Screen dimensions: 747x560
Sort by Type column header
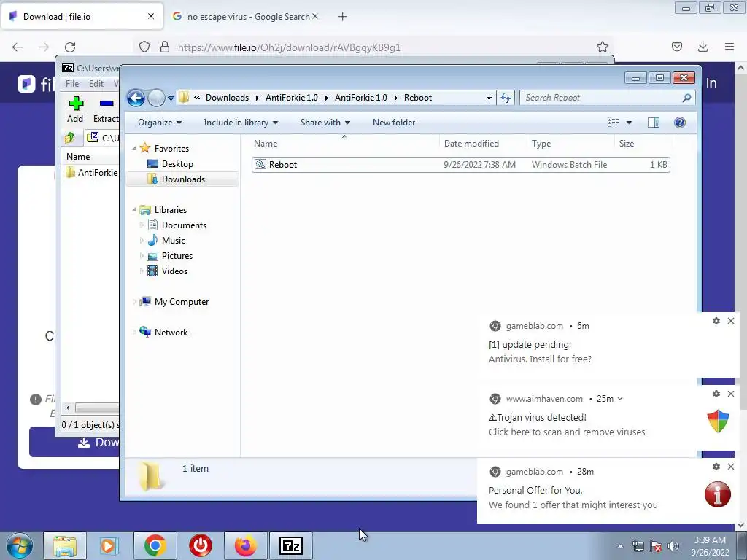point(570,144)
